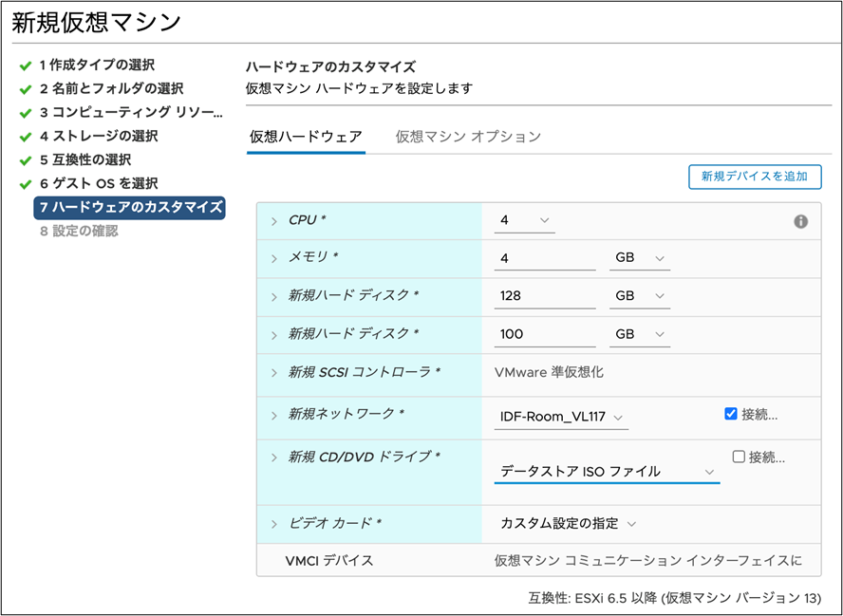
Task: Go to step 2 名前とフォルダの選択
Action: coord(111,88)
